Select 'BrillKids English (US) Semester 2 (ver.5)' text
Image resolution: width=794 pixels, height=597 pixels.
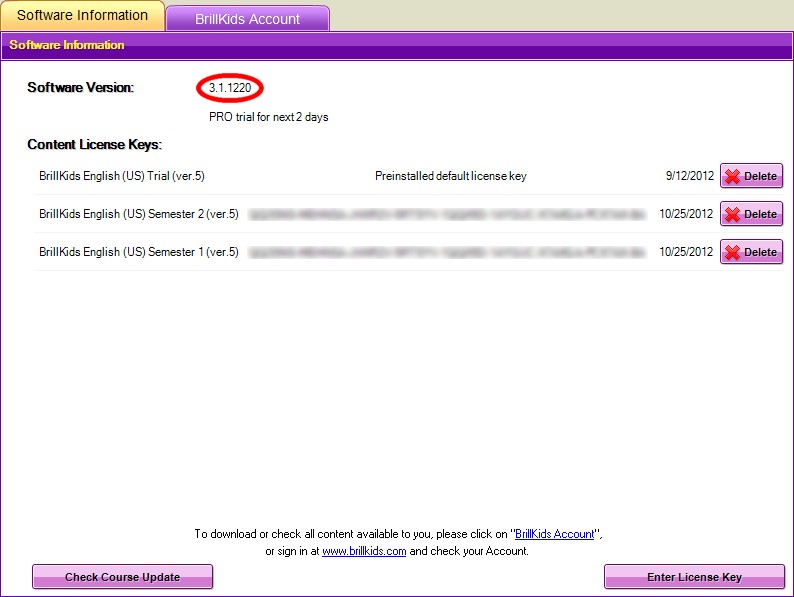click(139, 214)
